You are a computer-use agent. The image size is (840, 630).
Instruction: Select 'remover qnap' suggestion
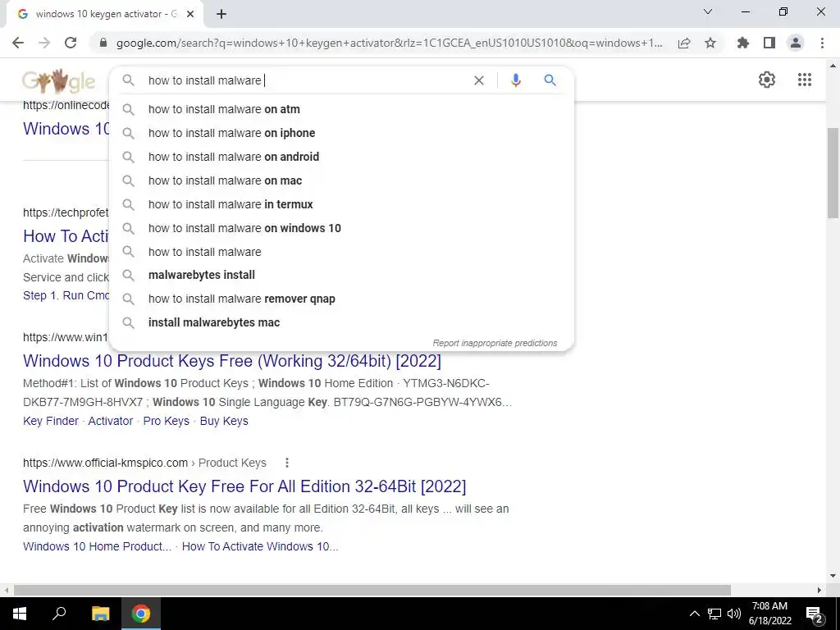point(341,299)
